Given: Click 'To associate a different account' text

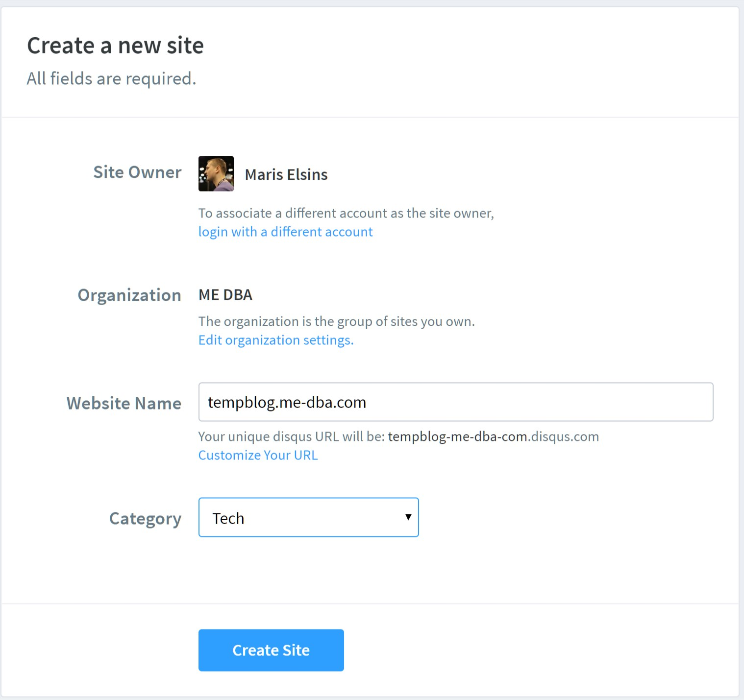Looking at the screenshot, I should point(346,213).
